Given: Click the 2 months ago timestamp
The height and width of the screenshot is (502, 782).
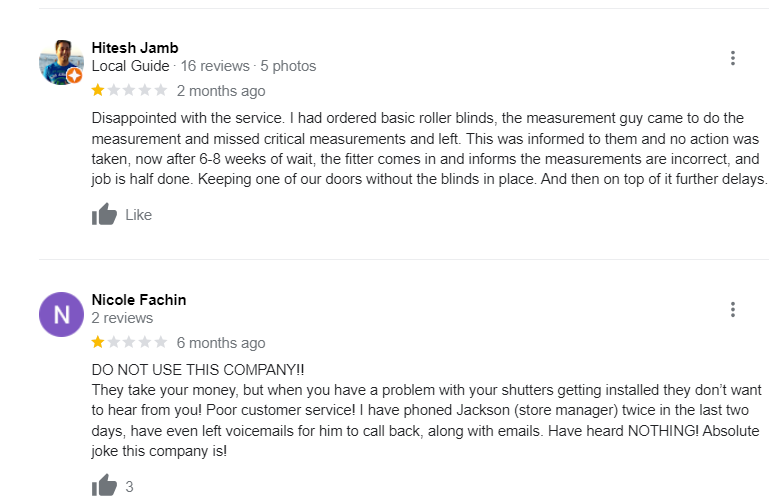Looking at the screenshot, I should pyautogui.click(x=221, y=91).
